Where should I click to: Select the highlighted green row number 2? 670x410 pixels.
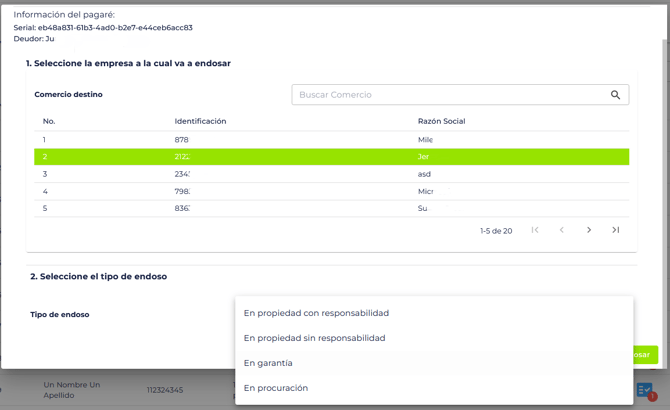(331, 157)
